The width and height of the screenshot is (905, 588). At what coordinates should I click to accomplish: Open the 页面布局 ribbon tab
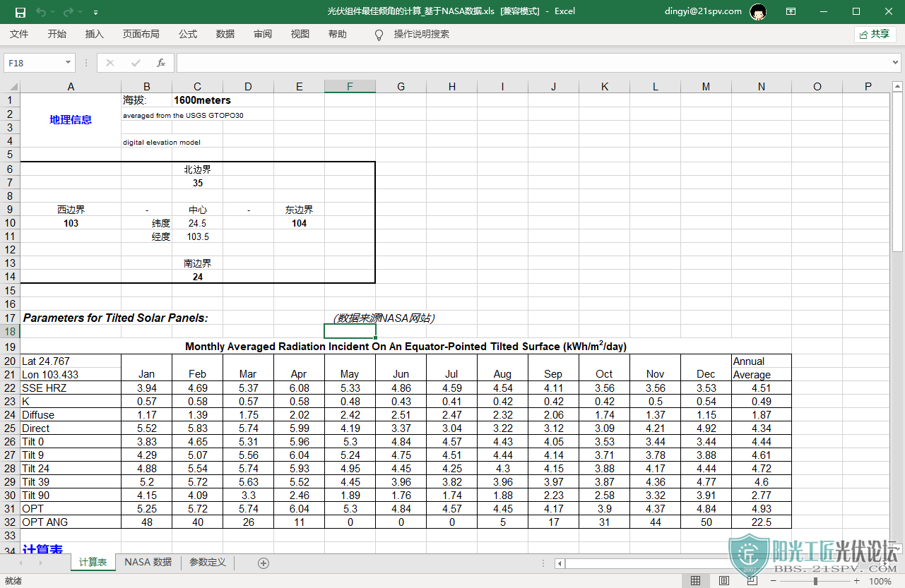pyautogui.click(x=141, y=34)
